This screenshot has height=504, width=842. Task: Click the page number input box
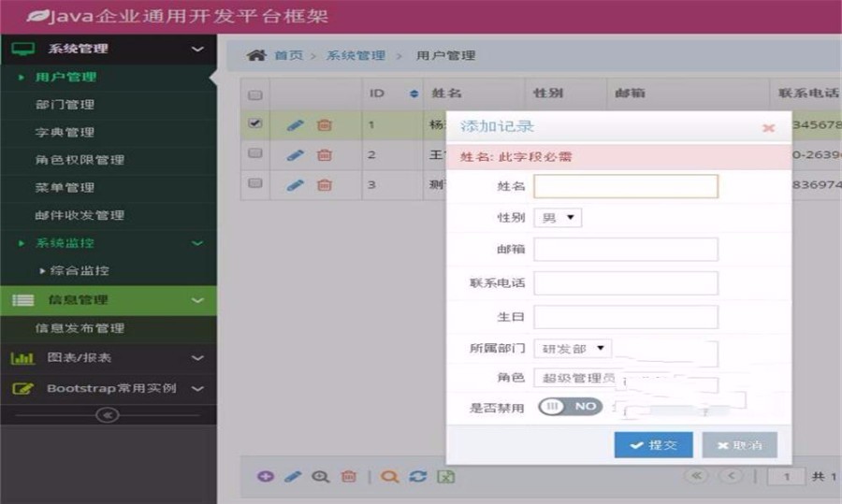click(787, 476)
